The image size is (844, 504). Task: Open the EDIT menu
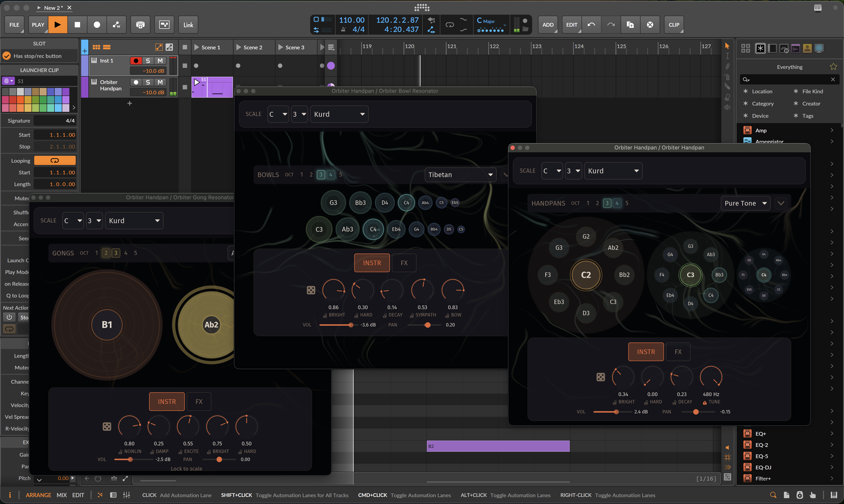coord(572,24)
